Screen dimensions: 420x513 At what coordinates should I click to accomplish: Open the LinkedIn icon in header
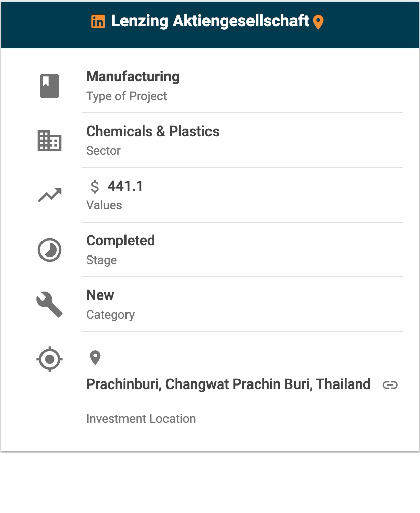(x=98, y=22)
